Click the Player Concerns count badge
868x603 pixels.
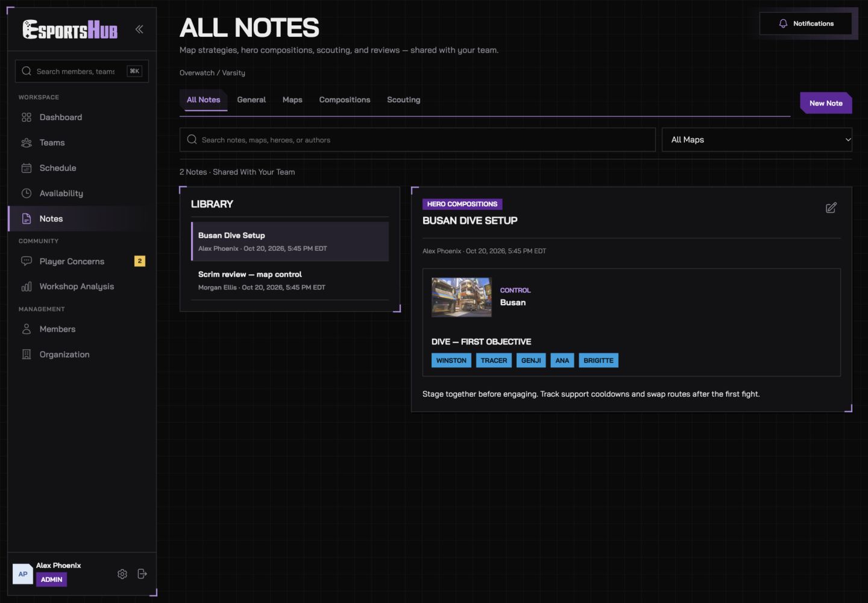pos(140,261)
